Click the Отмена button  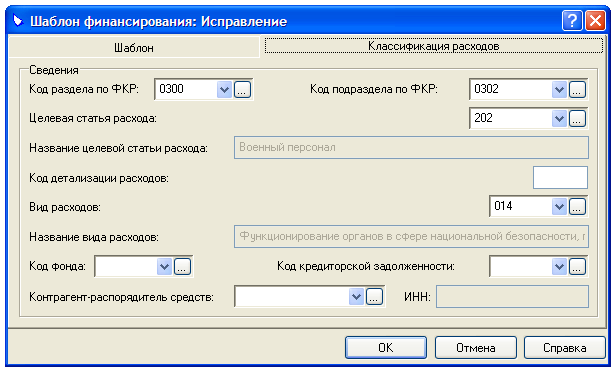tap(475, 348)
